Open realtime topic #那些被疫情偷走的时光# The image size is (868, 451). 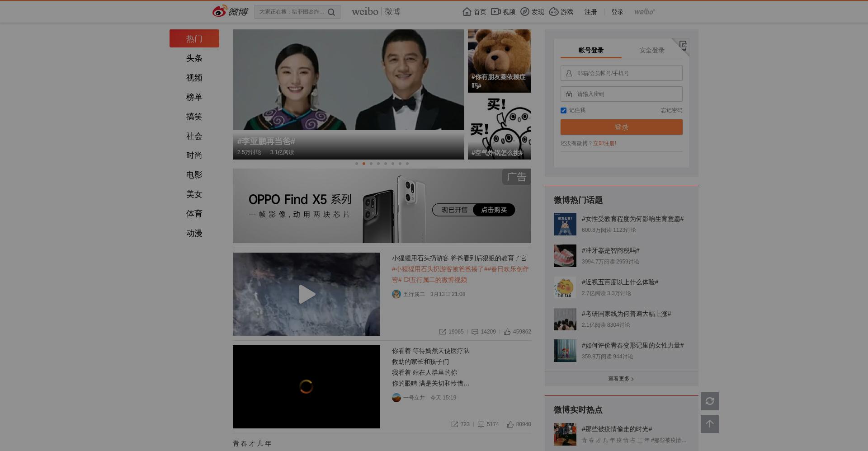click(x=617, y=429)
